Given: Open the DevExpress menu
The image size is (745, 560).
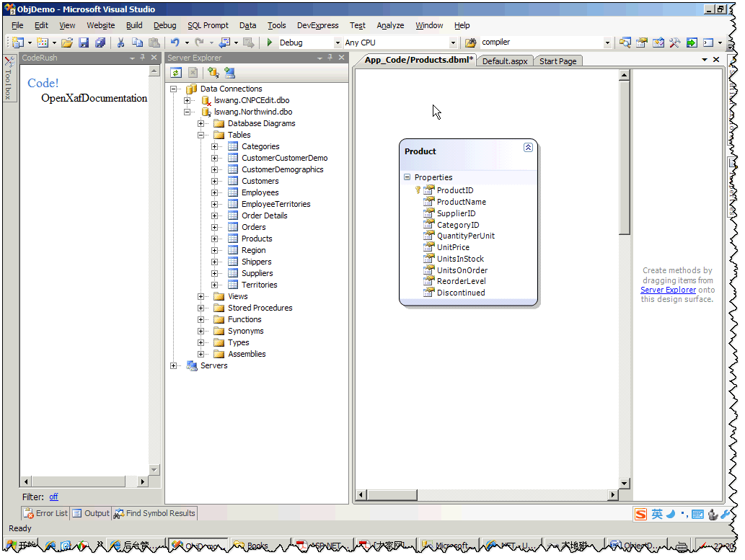Looking at the screenshot, I should pyautogui.click(x=318, y=26).
